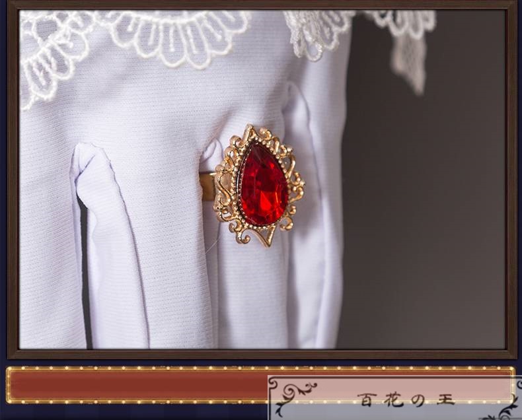
Task: Click the red gemstone ring photo
Action: coord(262,180)
